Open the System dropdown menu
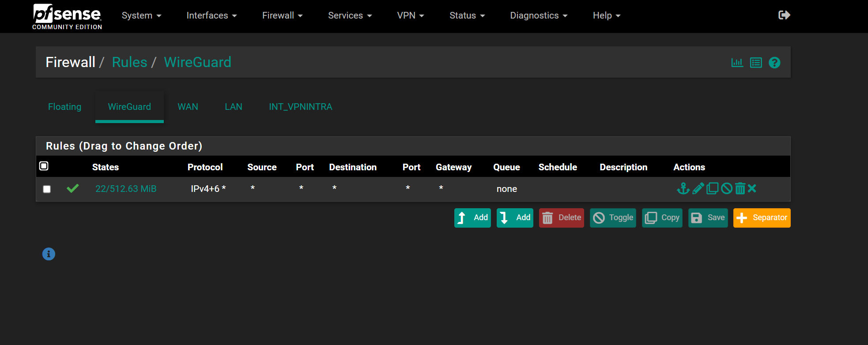 [141, 15]
